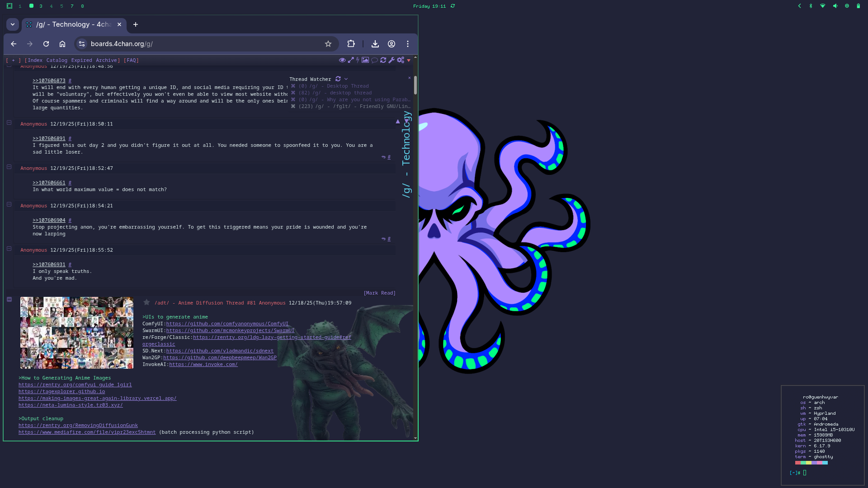Screen dimensions: 868x488
Task: Expand the red triangle header menu
Action: click(x=409, y=61)
